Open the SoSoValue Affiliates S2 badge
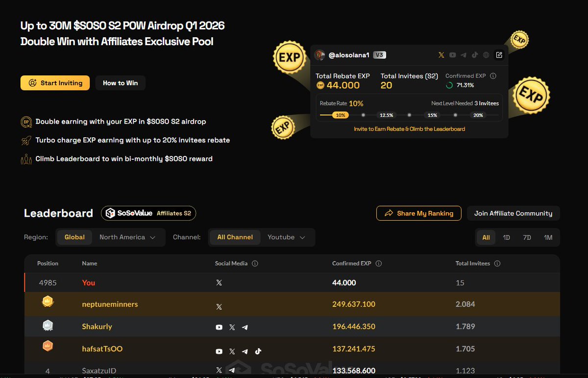This screenshot has width=588, height=378. tap(148, 213)
